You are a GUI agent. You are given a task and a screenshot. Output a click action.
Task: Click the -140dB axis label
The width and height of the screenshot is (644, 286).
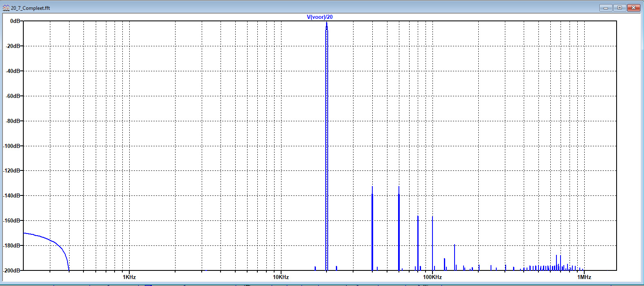(x=11, y=195)
